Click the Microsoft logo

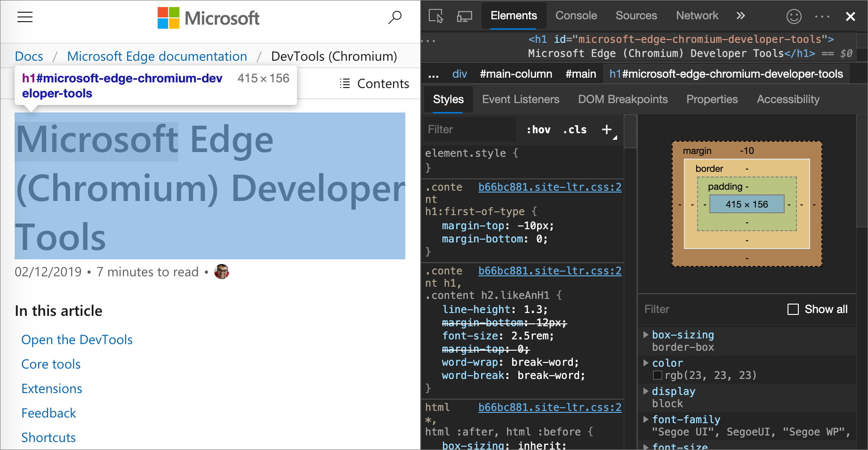(x=209, y=18)
